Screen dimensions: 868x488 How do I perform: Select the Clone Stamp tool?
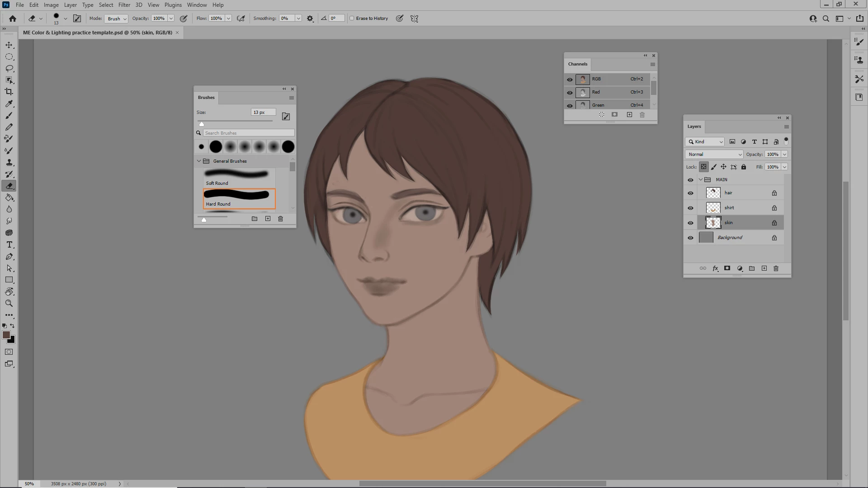tap(9, 162)
